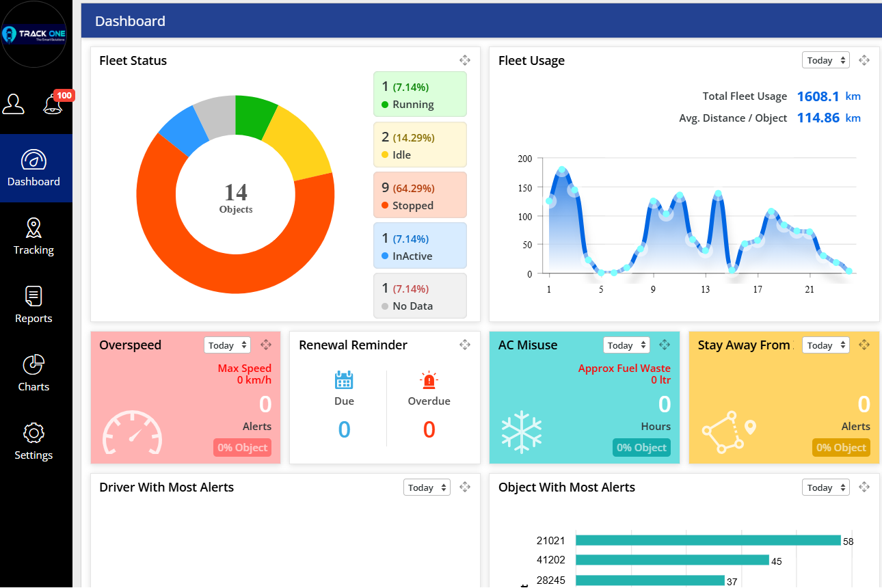Image resolution: width=882 pixels, height=588 pixels.
Task: Open the Settings gear icon
Action: tap(34, 433)
